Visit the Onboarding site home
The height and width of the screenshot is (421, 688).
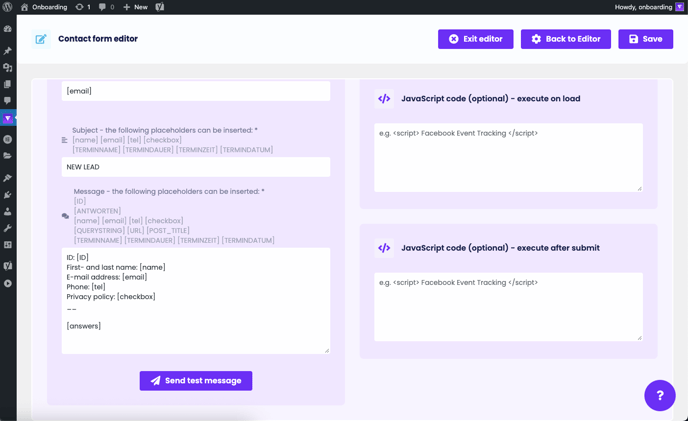pyautogui.click(x=44, y=7)
